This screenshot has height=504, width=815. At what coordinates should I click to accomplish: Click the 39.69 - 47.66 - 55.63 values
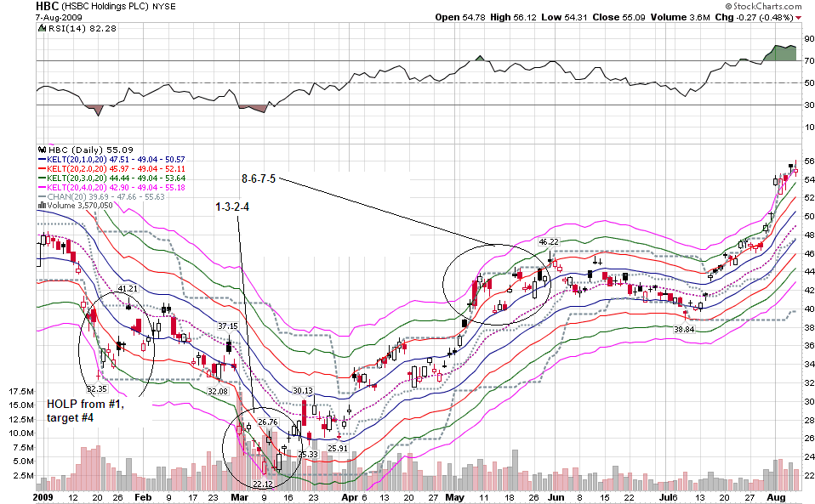128,197
